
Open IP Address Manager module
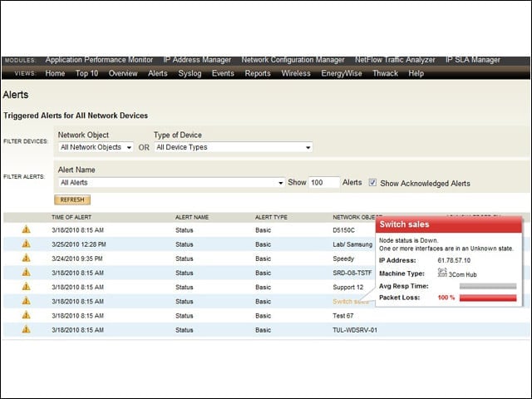point(197,60)
